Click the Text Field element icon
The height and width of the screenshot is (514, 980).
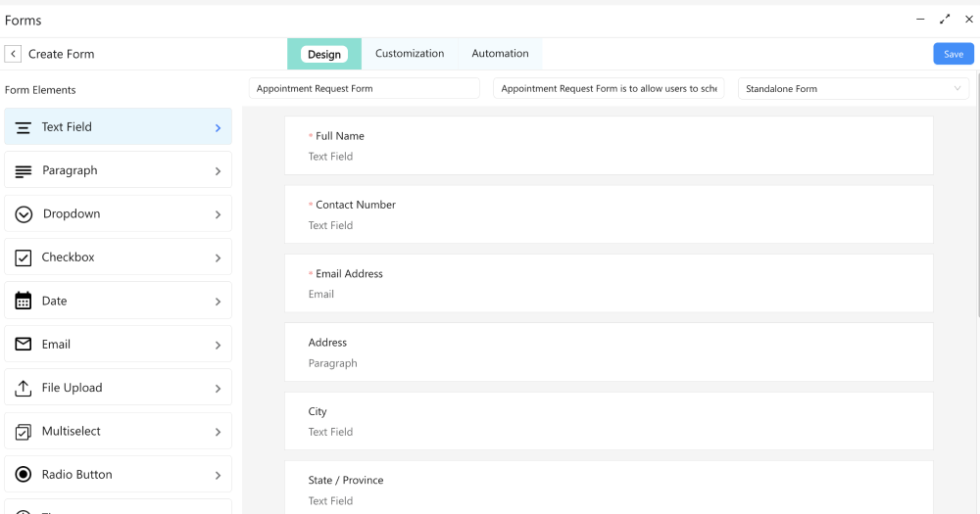[24, 127]
